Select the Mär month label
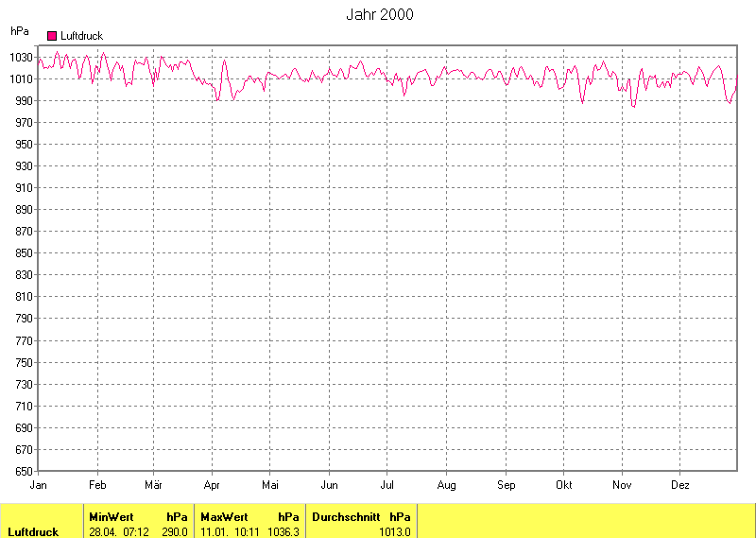 tap(153, 485)
